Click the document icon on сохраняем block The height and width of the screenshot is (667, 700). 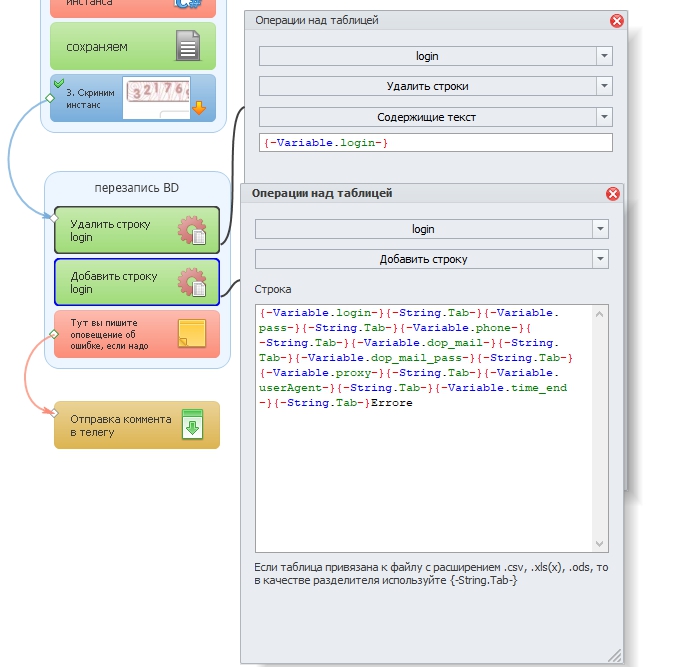188,46
